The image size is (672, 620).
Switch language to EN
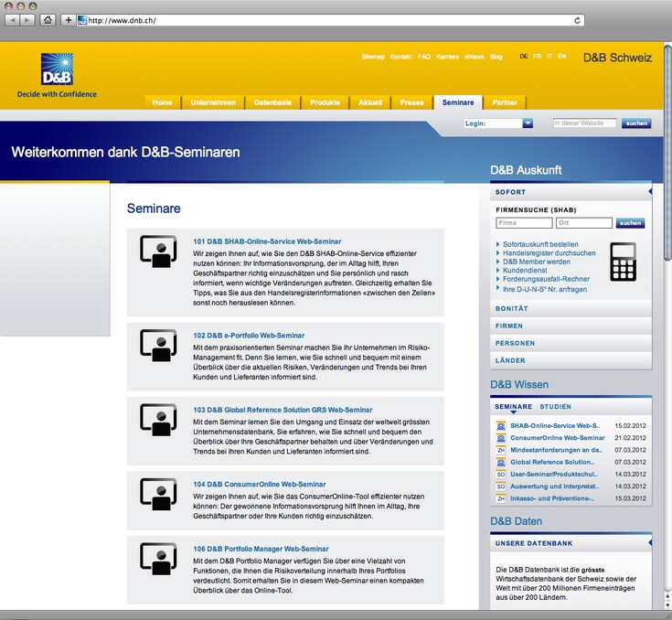click(562, 56)
